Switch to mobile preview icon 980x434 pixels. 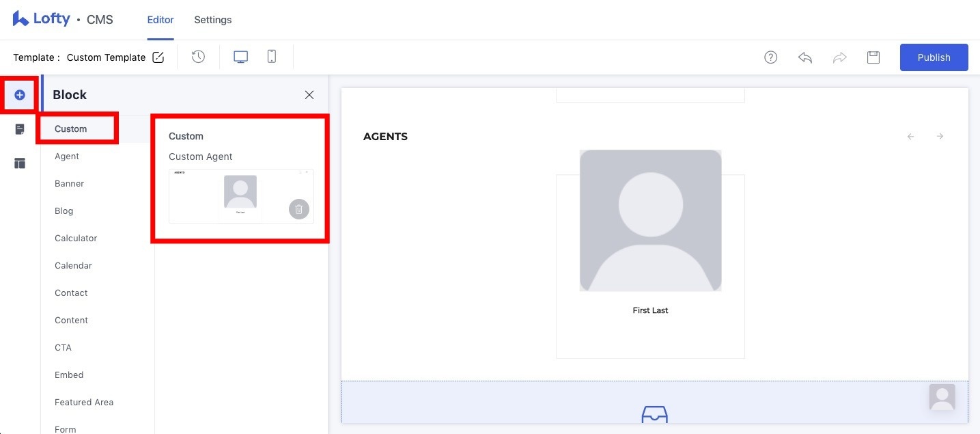(x=272, y=57)
